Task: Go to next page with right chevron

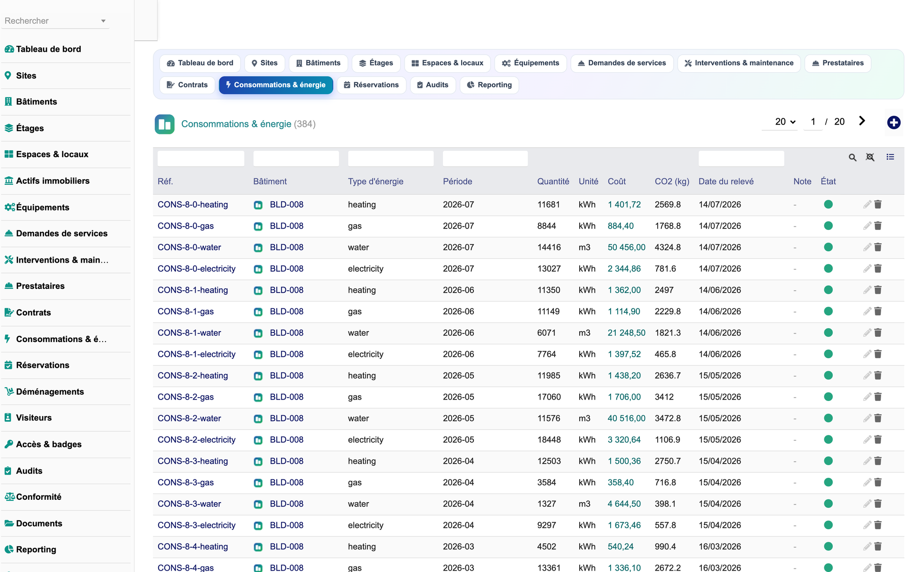Action: click(862, 121)
